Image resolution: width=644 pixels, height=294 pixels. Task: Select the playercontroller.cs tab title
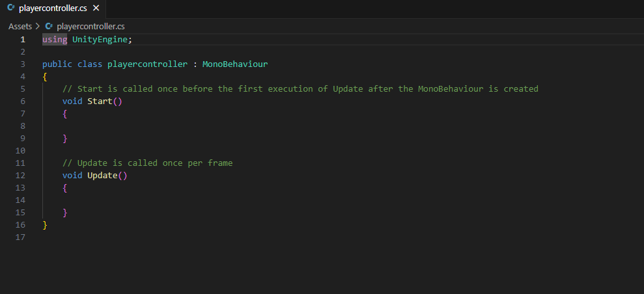click(53, 9)
